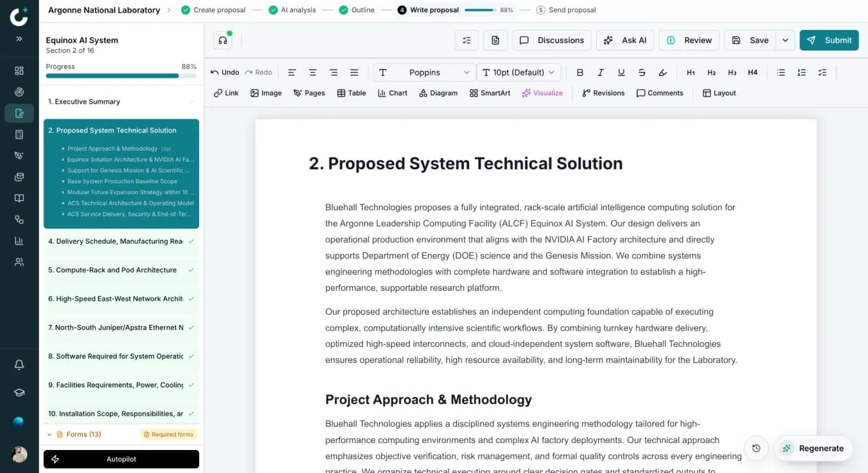This screenshot has width=868, height=473.
Task: Open team members sidebar icon
Action: click(19, 262)
